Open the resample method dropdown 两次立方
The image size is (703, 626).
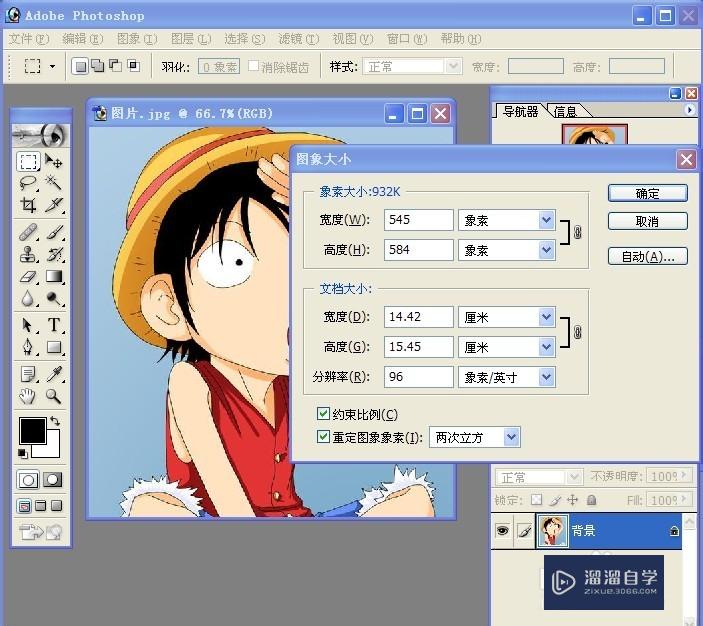click(x=511, y=437)
